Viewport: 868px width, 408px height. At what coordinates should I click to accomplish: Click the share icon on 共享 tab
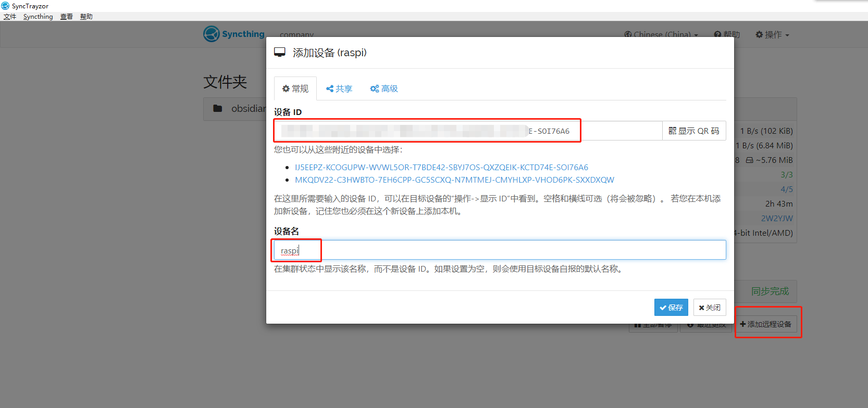click(330, 89)
